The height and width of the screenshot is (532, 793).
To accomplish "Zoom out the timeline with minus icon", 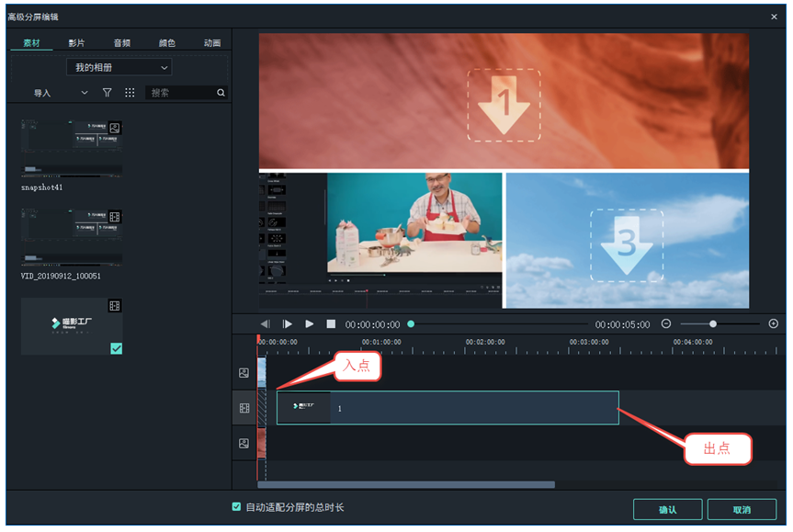I will (666, 323).
